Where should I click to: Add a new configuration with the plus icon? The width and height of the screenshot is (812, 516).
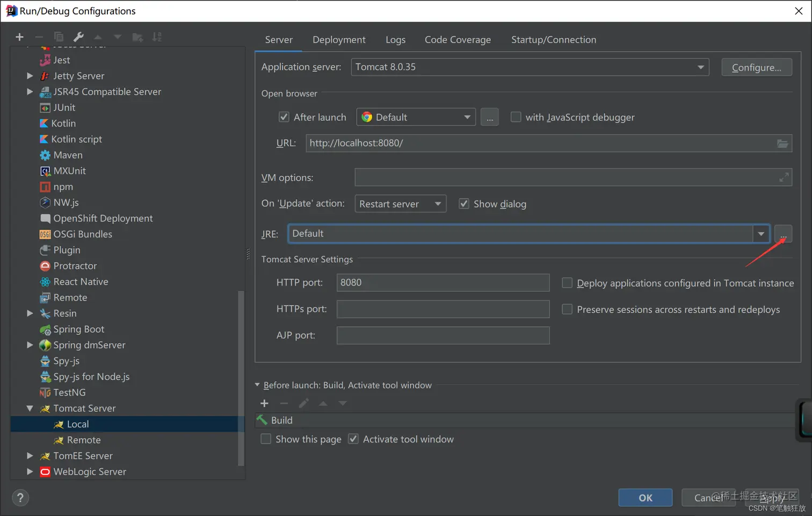click(x=19, y=37)
